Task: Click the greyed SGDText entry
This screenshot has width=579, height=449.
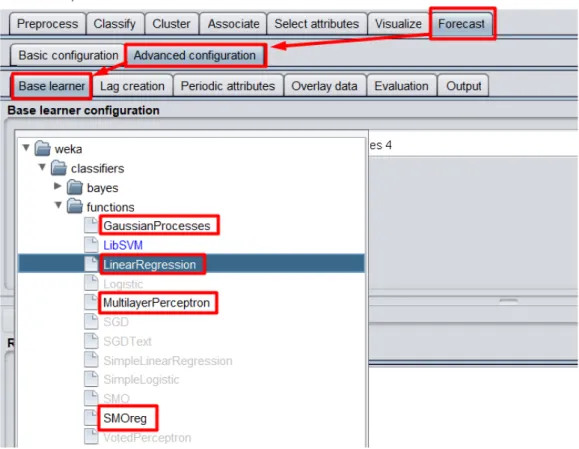Action: point(127,341)
